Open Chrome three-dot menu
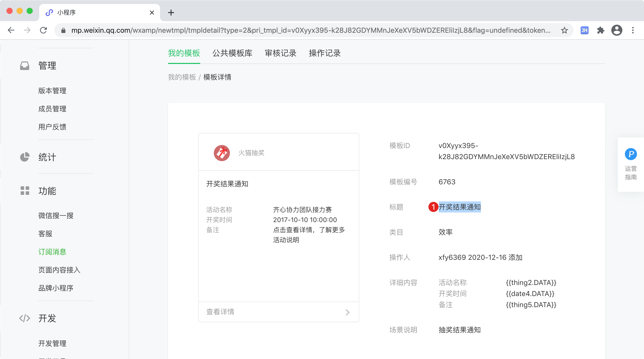644x359 pixels. [633, 30]
